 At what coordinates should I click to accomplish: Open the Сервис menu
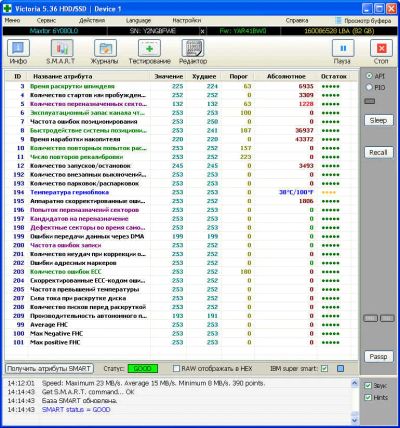[x=46, y=21]
